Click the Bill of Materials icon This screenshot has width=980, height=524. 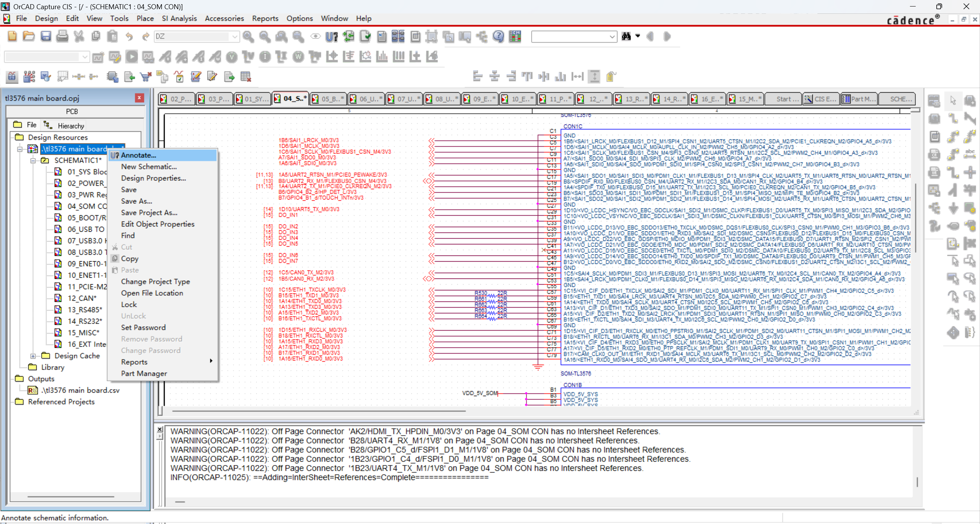pos(415,36)
